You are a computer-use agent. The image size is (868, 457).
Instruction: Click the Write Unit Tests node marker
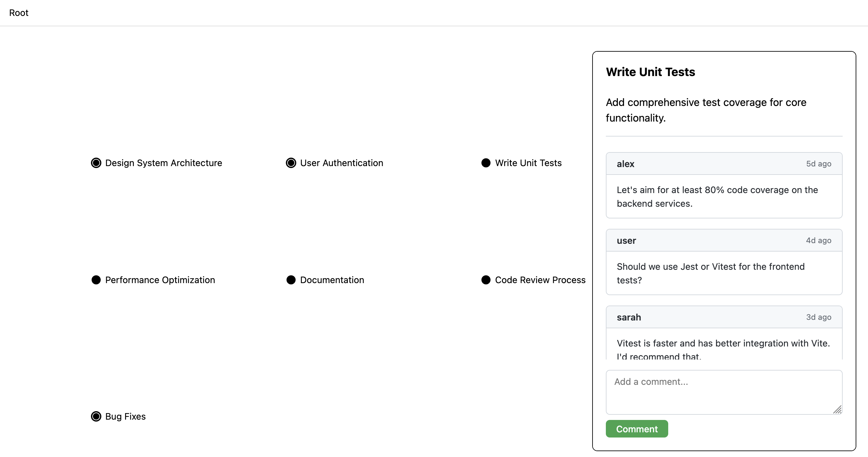[486, 163]
